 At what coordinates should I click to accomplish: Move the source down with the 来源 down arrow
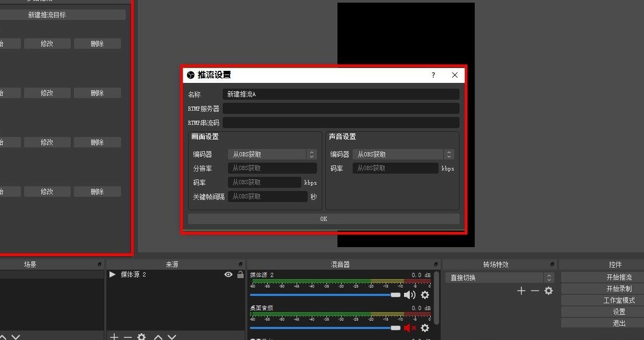point(171,336)
